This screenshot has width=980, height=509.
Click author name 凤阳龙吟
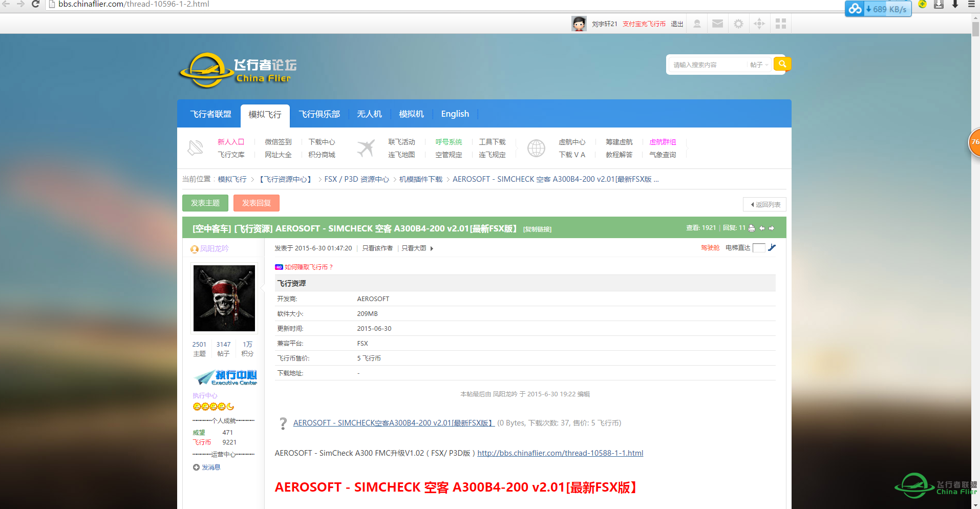[214, 249]
